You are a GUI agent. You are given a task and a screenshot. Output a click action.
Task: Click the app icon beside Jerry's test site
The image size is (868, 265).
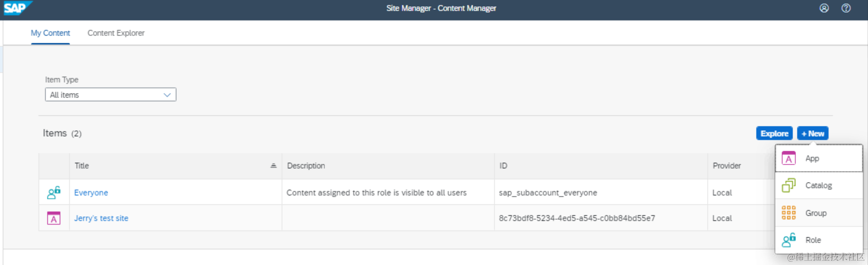coord(54,218)
